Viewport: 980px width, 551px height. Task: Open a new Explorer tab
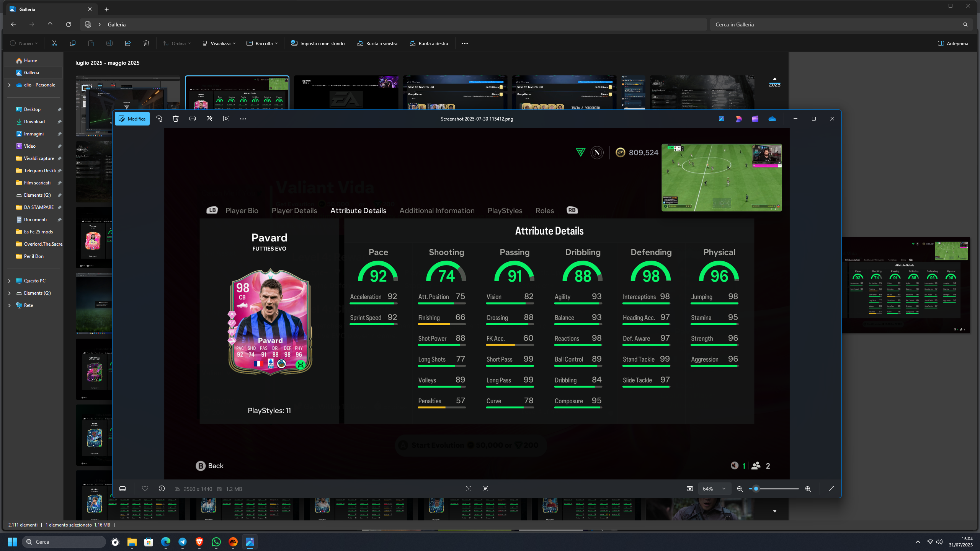[x=107, y=10]
